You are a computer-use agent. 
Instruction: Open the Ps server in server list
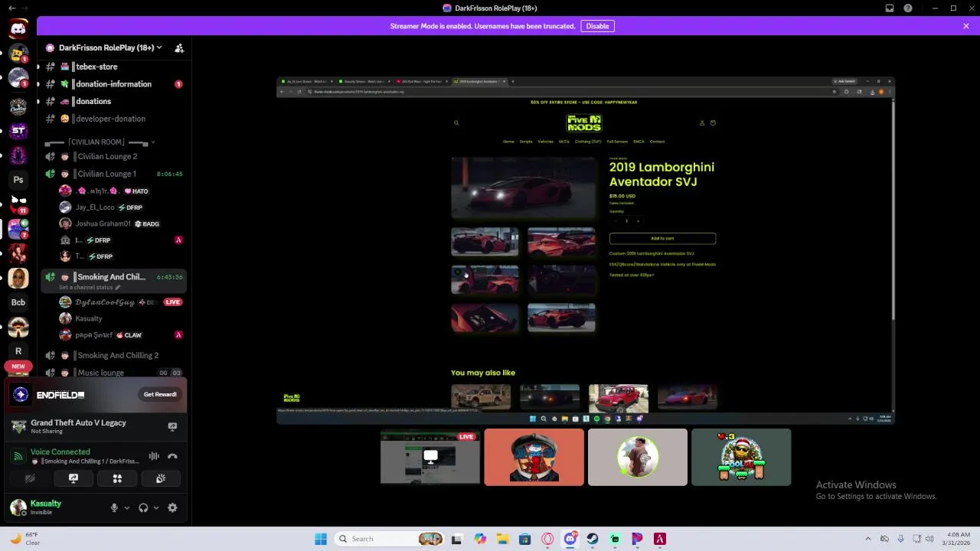tap(18, 180)
